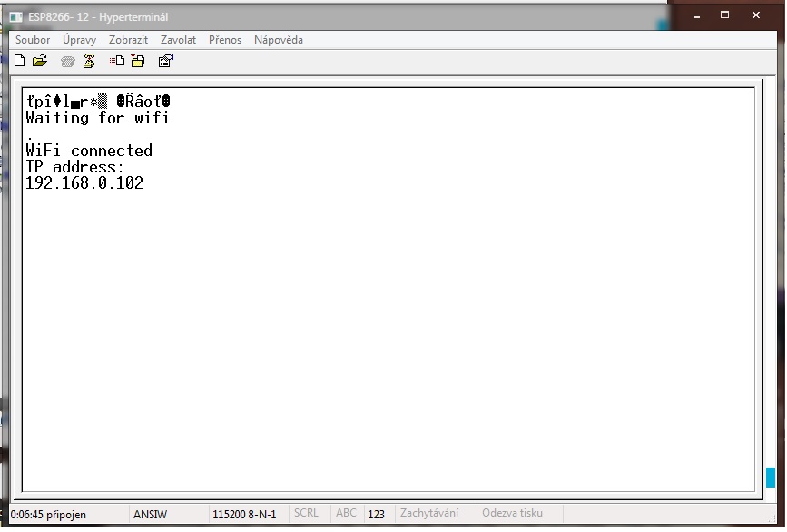Open the Úpravy menu
This screenshot has height=532, width=787.
click(79, 40)
